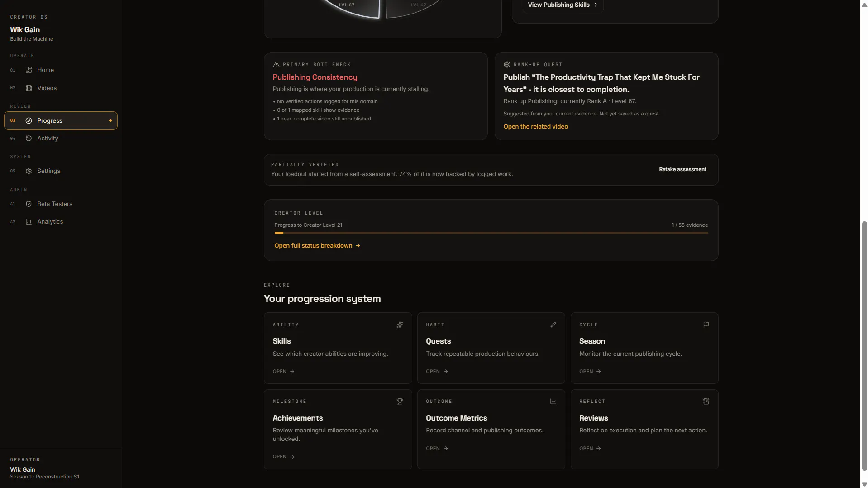Open Settings label in System section

(x=48, y=171)
